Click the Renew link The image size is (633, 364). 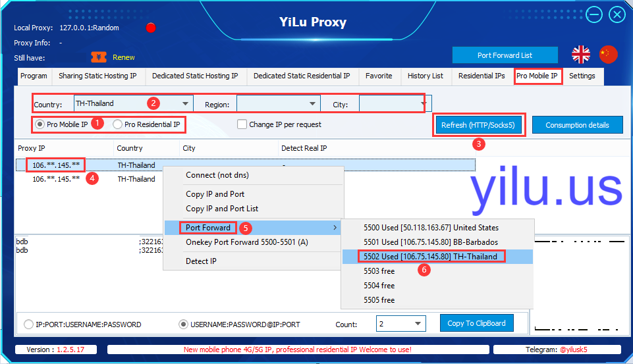124,57
